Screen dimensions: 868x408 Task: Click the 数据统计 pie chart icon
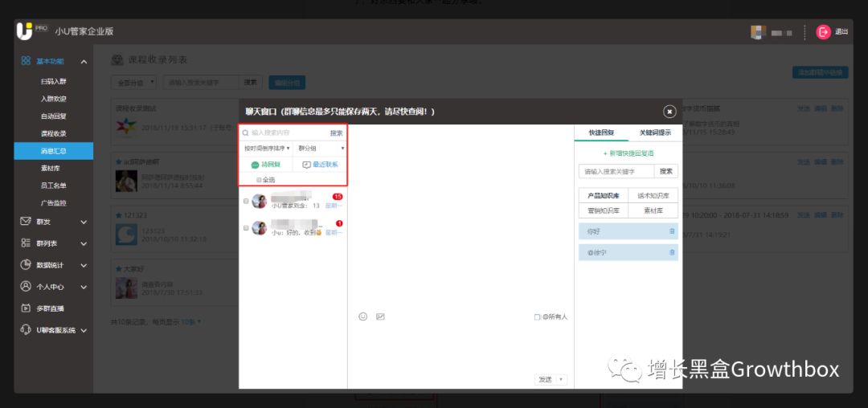[26, 265]
